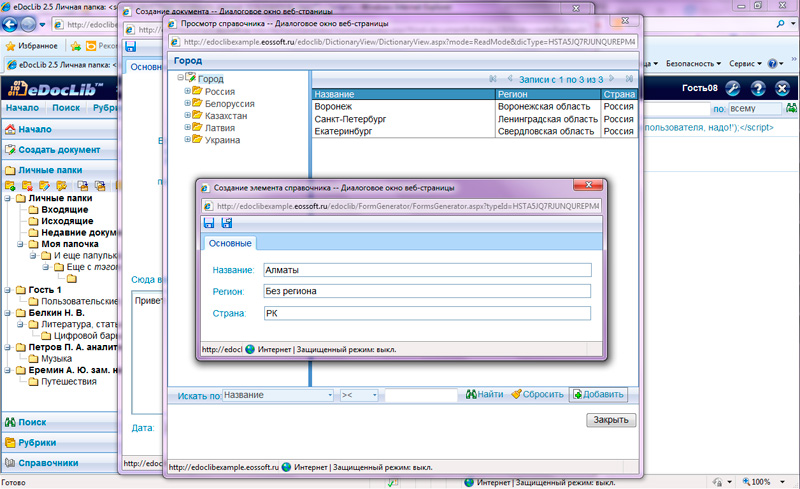
Task: Click the Избранное star icon in the browser
Action: 10,46
